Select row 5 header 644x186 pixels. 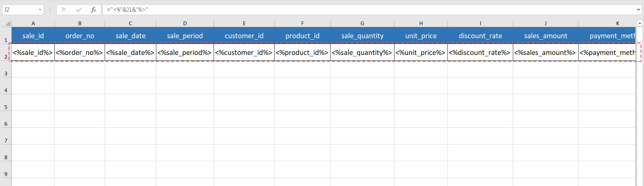pos(6,103)
